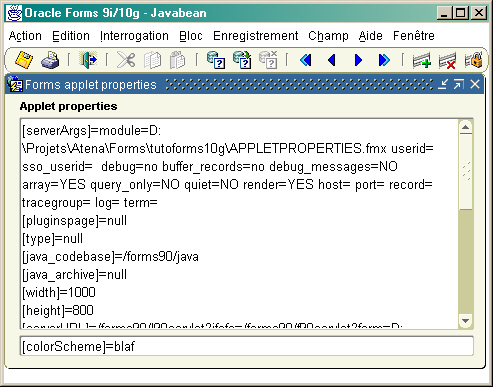This screenshot has height=387, width=493.
Task: Click the [colorScheme]=blaf input field
Action: [x=247, y=346]
